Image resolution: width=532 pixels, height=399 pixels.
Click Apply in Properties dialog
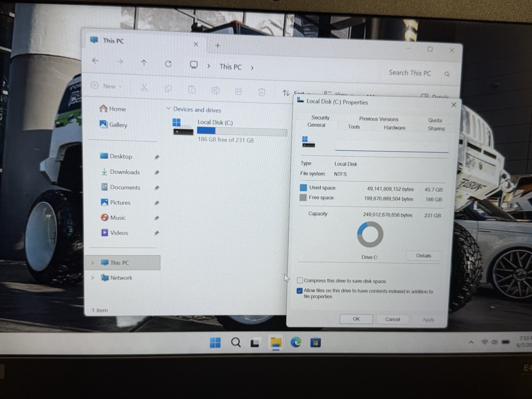[428, 320]
